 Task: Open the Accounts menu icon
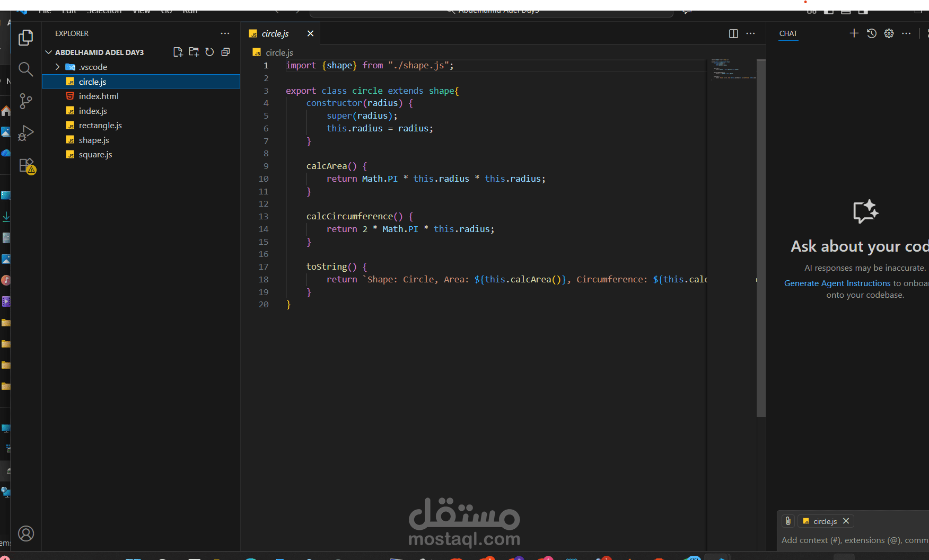point(25,534)
